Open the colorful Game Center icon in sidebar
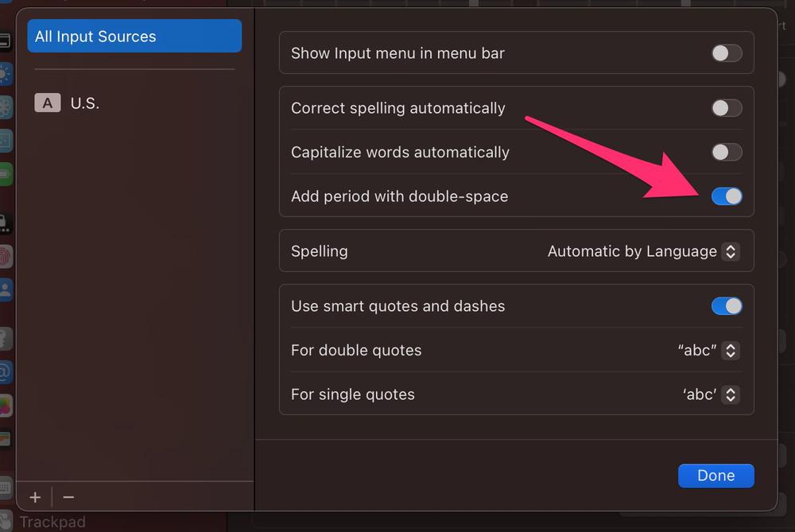Viewport: 795px width, 532px height. click(x=6, y=406)
